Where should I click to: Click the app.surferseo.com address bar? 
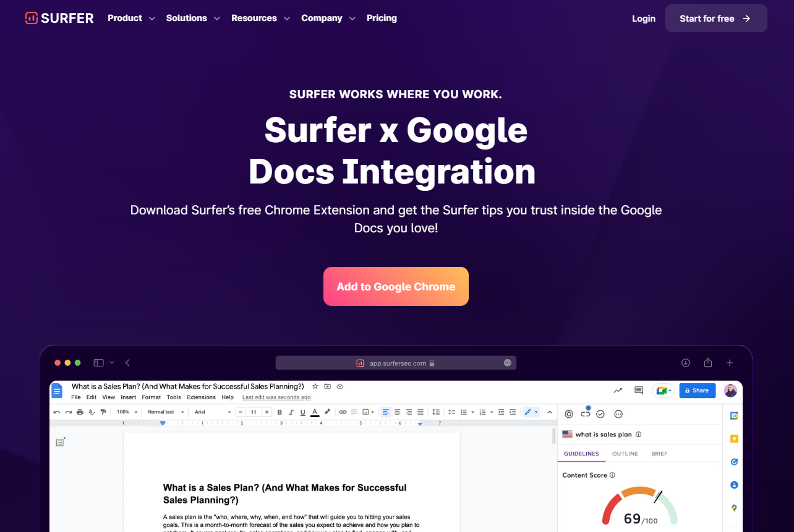(x=396, y=363)
